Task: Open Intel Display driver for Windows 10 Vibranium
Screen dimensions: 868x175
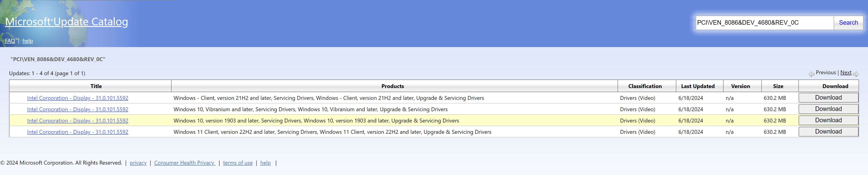Action: click(x=78, y=109)
